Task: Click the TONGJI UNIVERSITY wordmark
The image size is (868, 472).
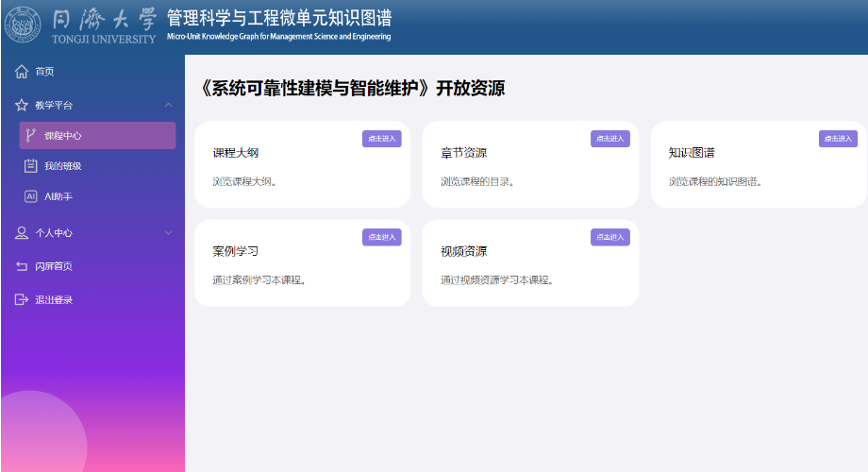Action: point(104,40)
